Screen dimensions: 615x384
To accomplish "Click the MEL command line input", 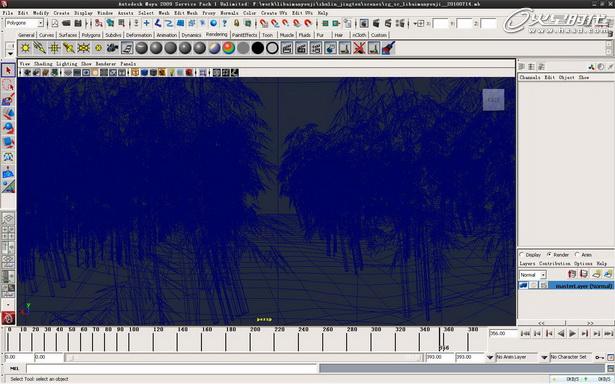I will [x=172, y=368].
